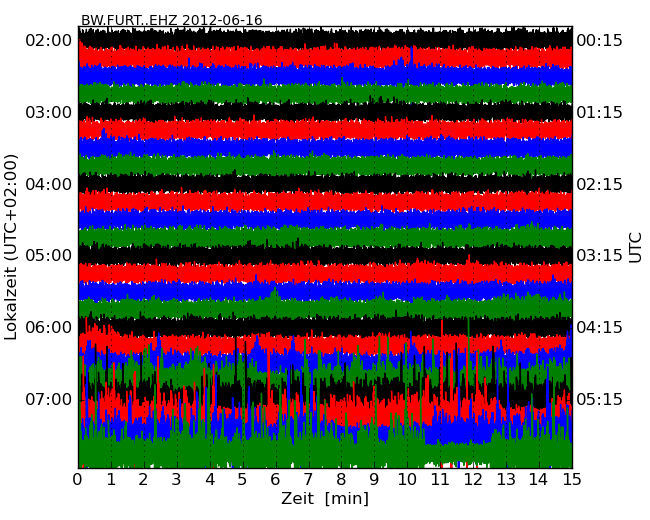Viewport: 650px width, 520px height.
Task: Click the Lokalzeit (UTC+02:00) axis label
Action: click(x=11, y=248)
